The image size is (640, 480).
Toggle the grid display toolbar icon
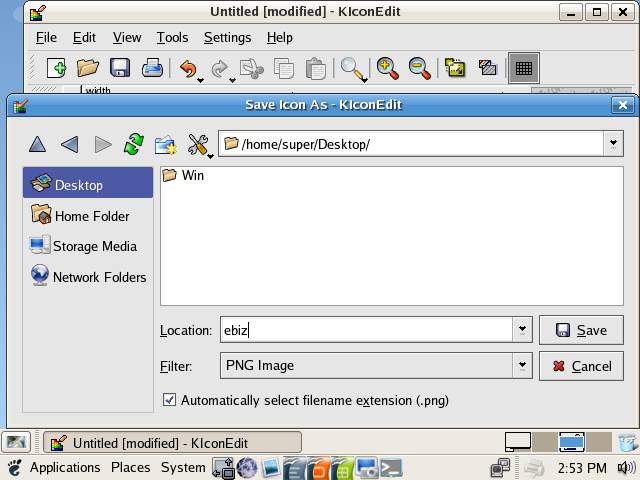click(523, 68)
